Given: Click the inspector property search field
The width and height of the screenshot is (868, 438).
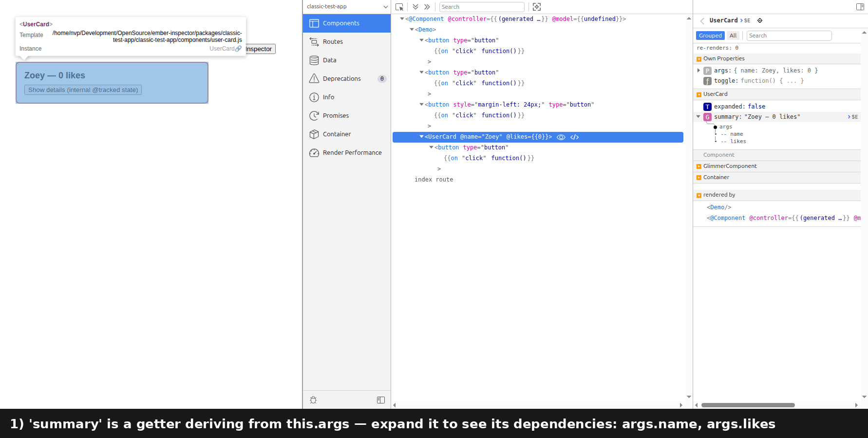Looking at the screenshot, I should pyautogui.click(x=789, y=36).
